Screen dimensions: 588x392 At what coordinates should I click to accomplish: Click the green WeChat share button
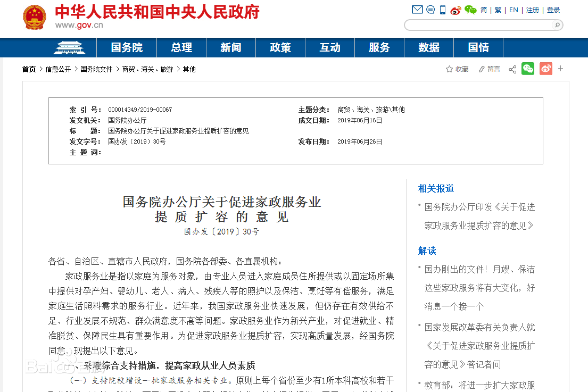(x=527, y=69)
